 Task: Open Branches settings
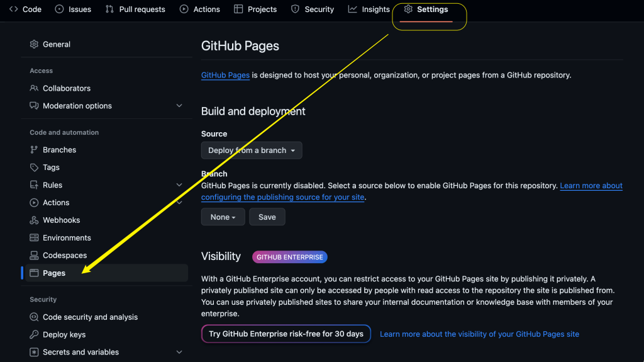point(106,150)
